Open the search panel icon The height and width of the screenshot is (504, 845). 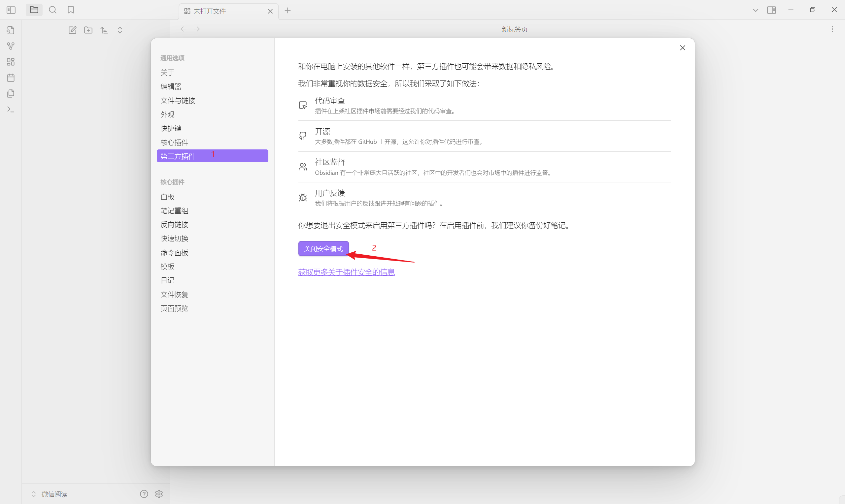click(x=53, y=10)
